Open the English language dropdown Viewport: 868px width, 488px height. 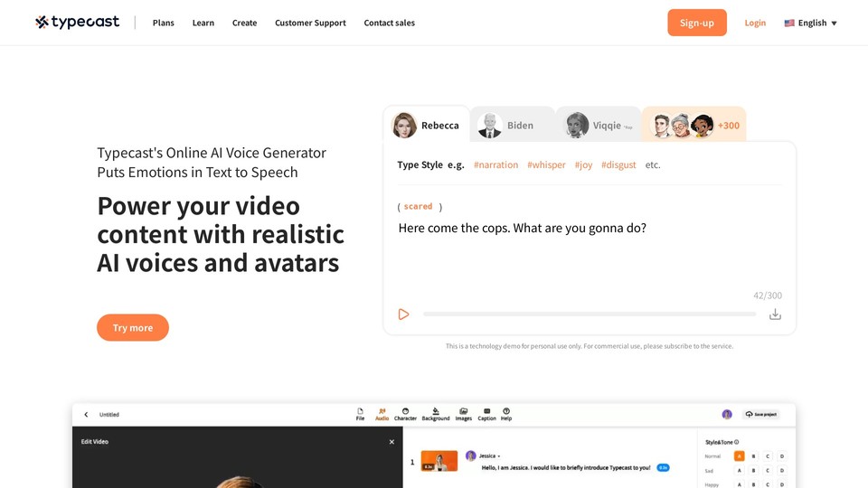811,23
